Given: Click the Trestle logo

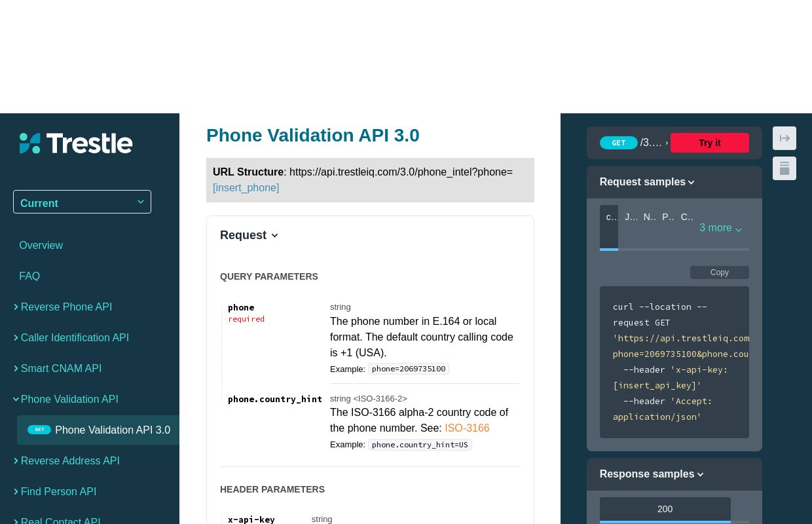Looking at the screenshot, I should pos(76,143).
